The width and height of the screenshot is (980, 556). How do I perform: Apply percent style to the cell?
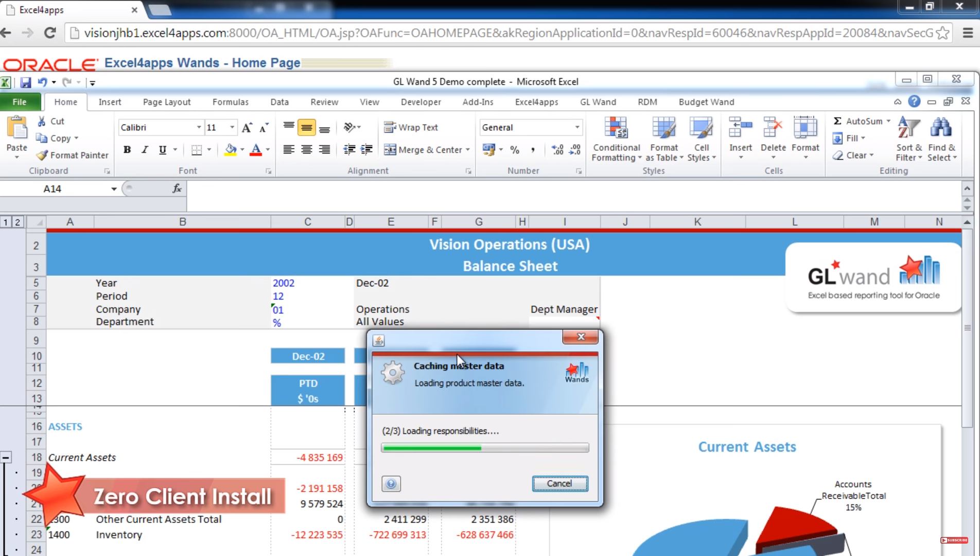coord(515,150)
